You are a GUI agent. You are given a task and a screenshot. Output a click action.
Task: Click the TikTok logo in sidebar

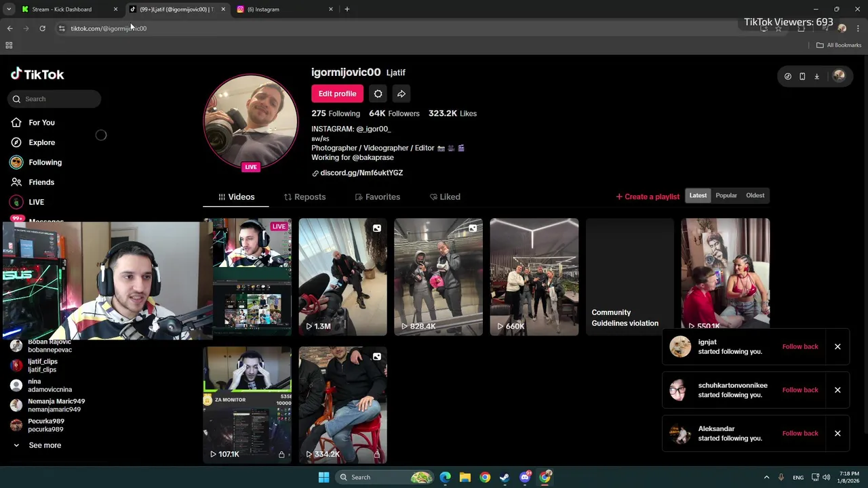pyautogui.click(x=37, y=74)
